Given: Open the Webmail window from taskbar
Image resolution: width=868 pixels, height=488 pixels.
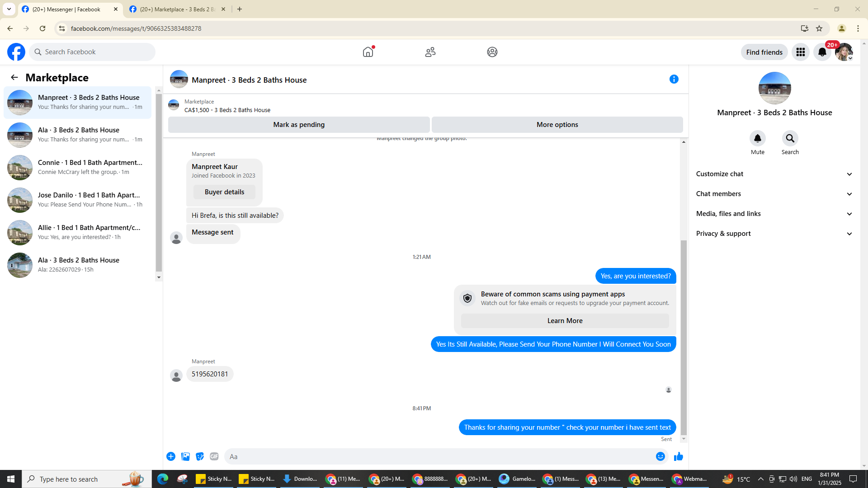Looking at the screenshot, I should (689, 479).
